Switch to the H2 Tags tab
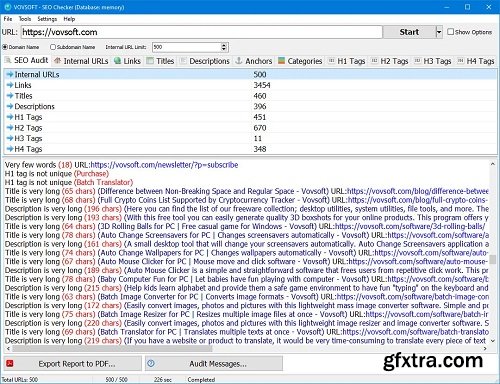Viewport: 500px width, 384px height. [x=390, y=61]
